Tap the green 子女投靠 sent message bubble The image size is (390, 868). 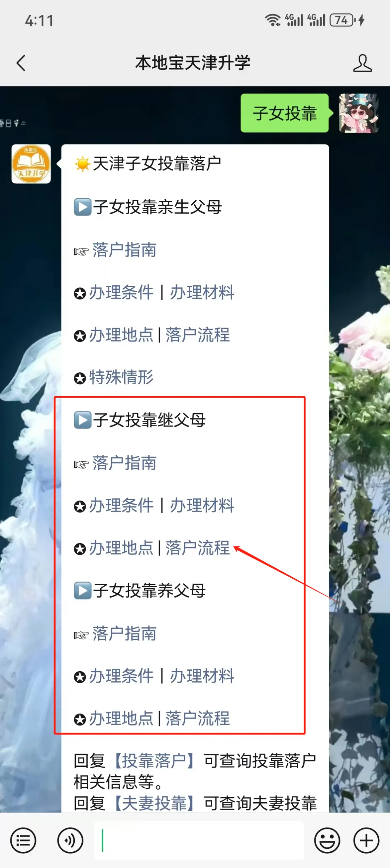tap(285, 113)
